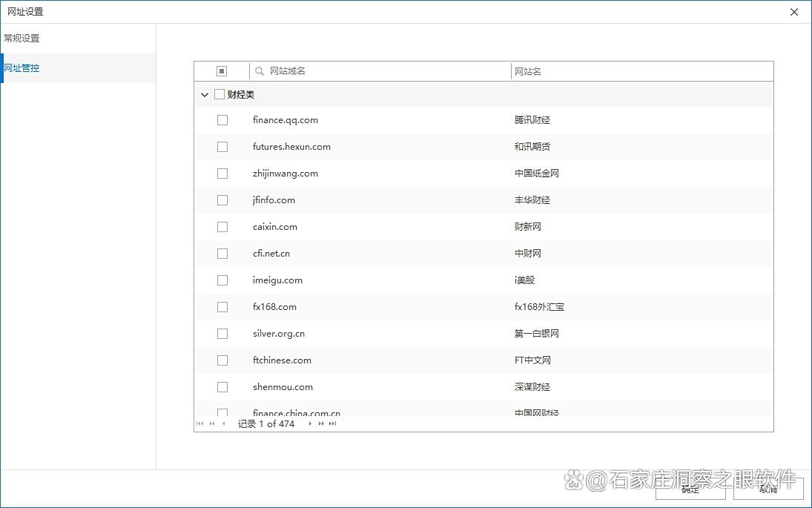Check the 财经类 group checkbox
Viewport: 812px width, 508px height.
219,94
